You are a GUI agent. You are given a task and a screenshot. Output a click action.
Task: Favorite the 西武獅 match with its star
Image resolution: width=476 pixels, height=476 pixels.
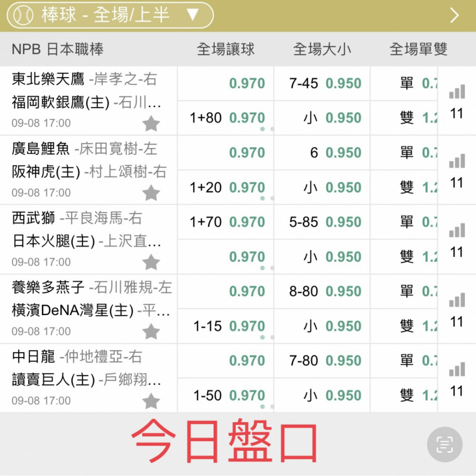(x=151, y=262)
